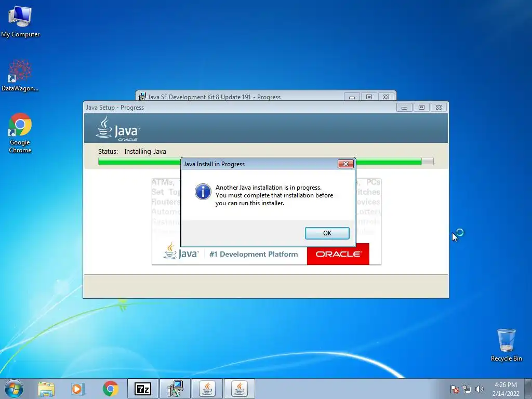Open the Windows Start menu
This screenshot has height=399, width=532.
(14, 389)
